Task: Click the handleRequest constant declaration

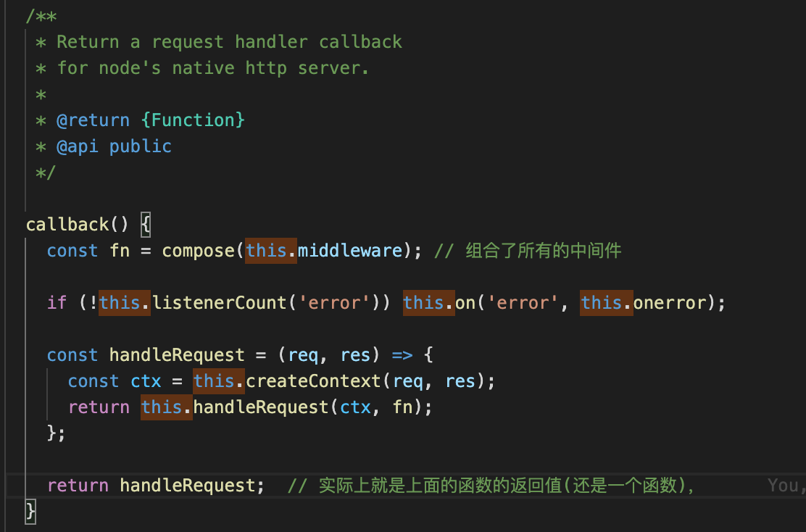Action: point(177,355)
